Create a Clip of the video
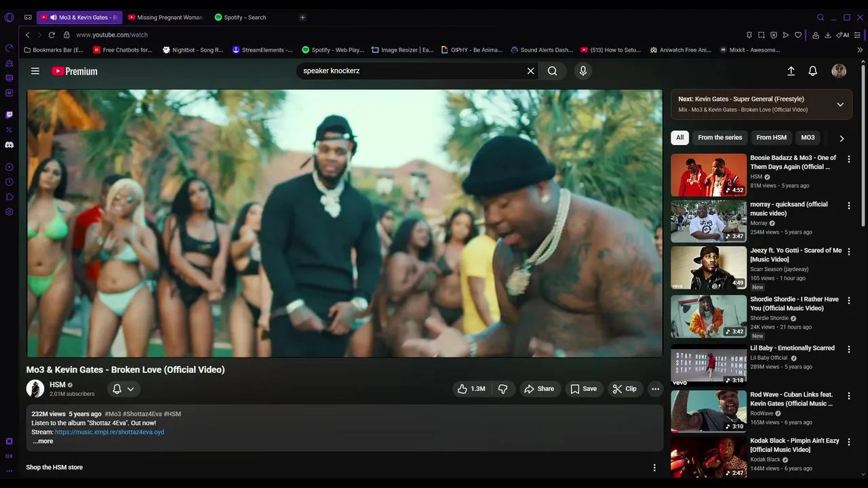 coord(625,388)
